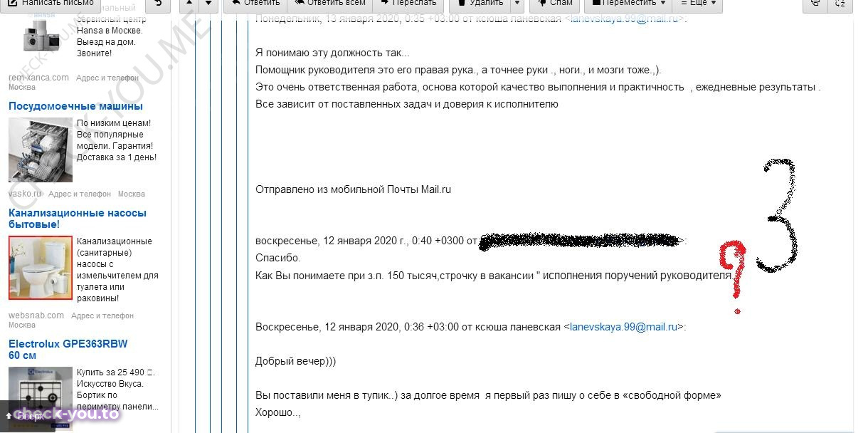868x433 pixels.
Task: Click the line 'Я понимаю эту должность так...'
Action: pos(332,53)
